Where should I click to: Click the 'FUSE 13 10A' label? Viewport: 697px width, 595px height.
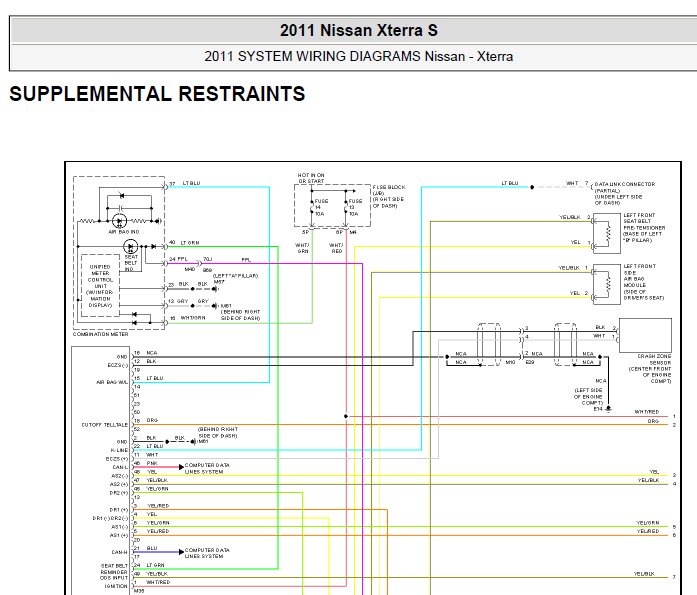click(x=355, y=208)
